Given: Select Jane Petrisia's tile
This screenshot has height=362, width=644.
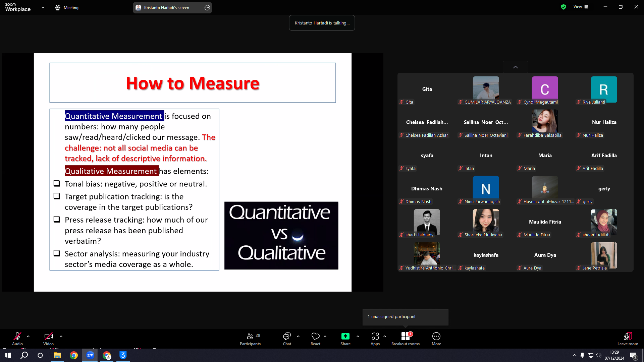Looking at the screenshot, I should pyautogui.click(x=604, y=255).
